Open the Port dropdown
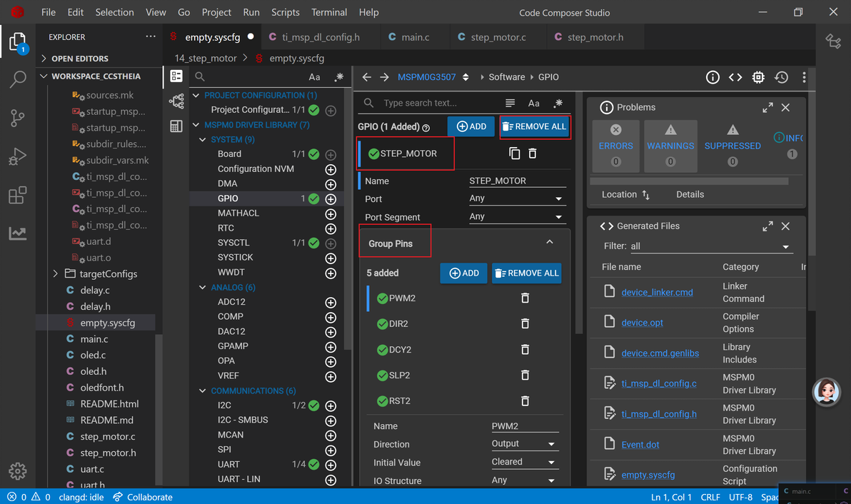Image resolution: width=851 pixels, height=504 pixels. [x=515, y=198]
